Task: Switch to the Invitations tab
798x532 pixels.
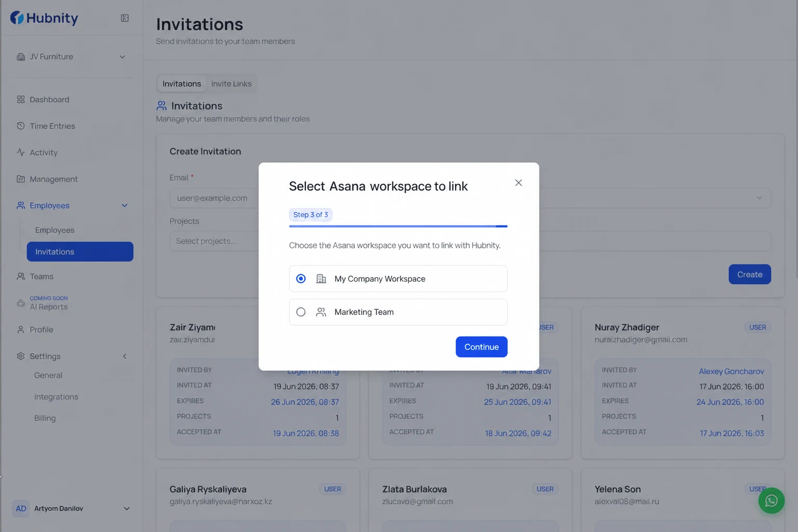Action: [182, 84]
